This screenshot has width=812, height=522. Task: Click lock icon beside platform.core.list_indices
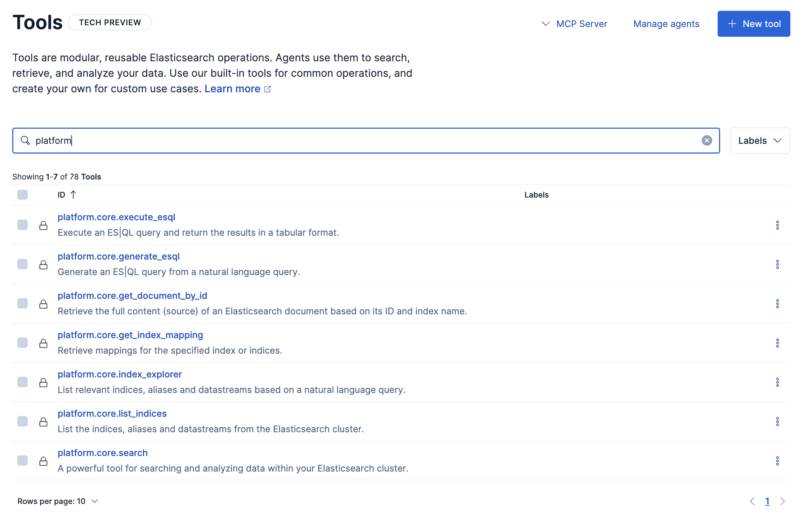tap(43, 422)
